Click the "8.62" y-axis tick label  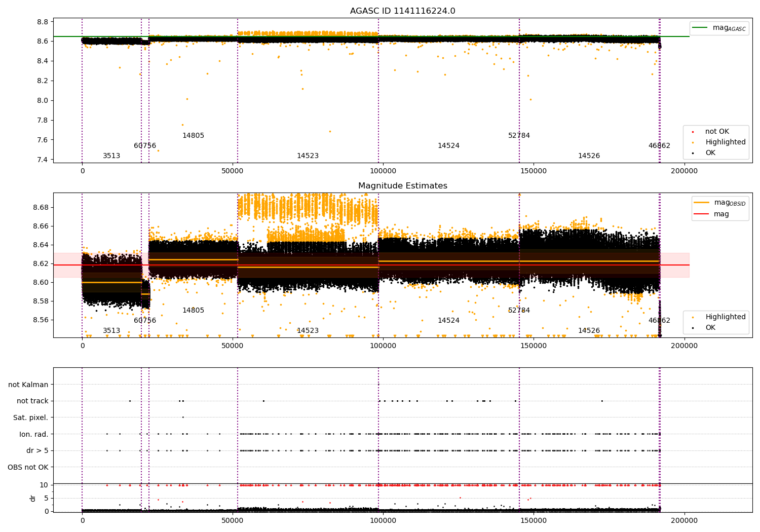(x=41, y=264)
